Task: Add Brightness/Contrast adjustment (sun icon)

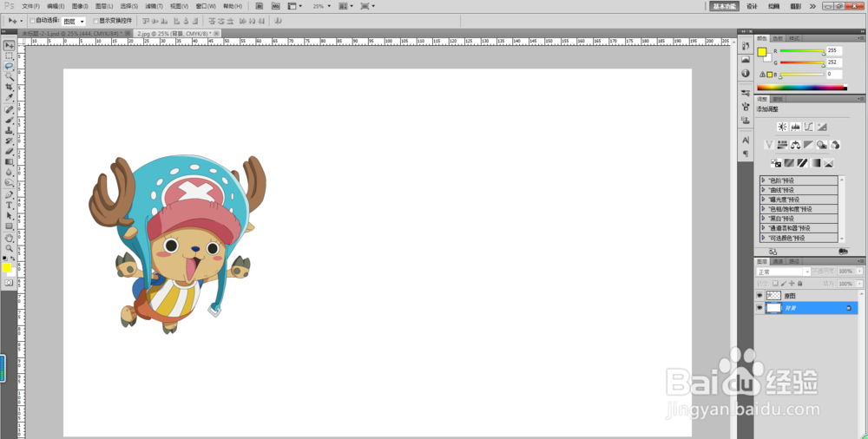Action: [x=782, y=127]
